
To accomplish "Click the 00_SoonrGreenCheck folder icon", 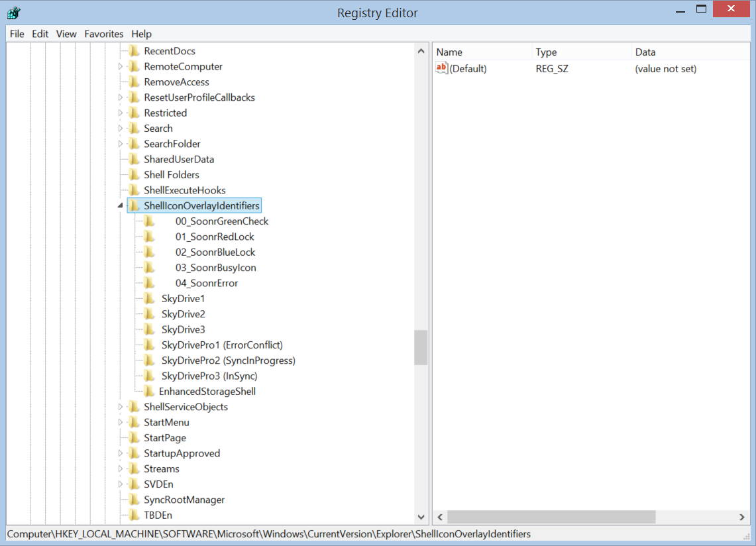I will click(150, 221).
